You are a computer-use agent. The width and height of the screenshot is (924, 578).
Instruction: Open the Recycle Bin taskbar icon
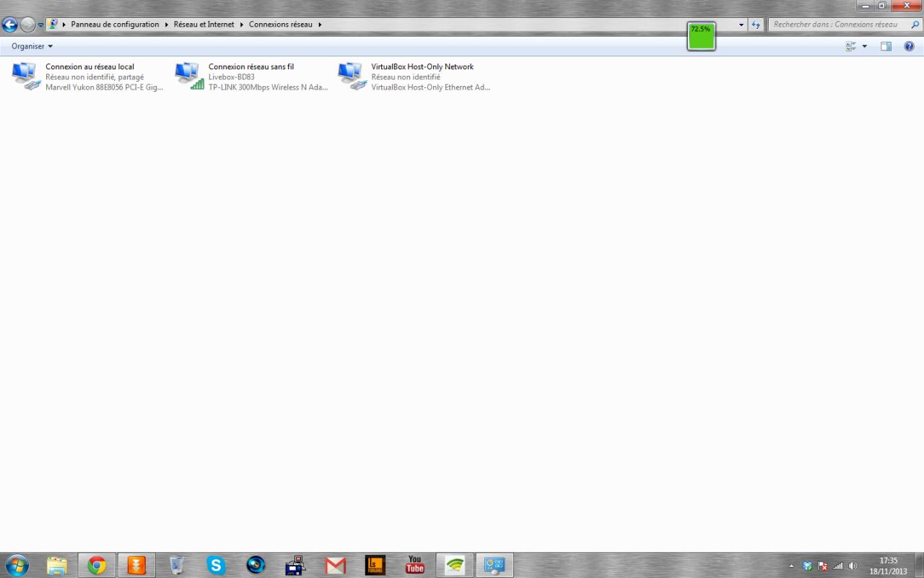pos(176,565)
